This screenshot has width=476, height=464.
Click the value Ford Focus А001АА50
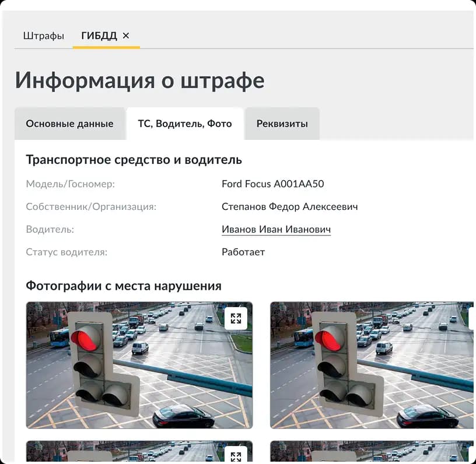click(272, 184)
